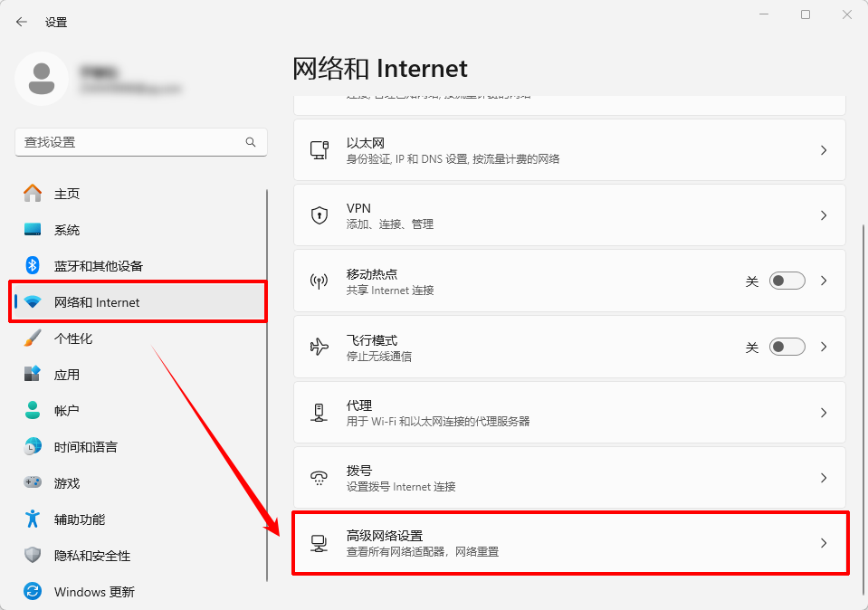The height and width of the screenshot is (610, 868).
Task: Open the 移动热点 settings title
Action: point(372,274)
